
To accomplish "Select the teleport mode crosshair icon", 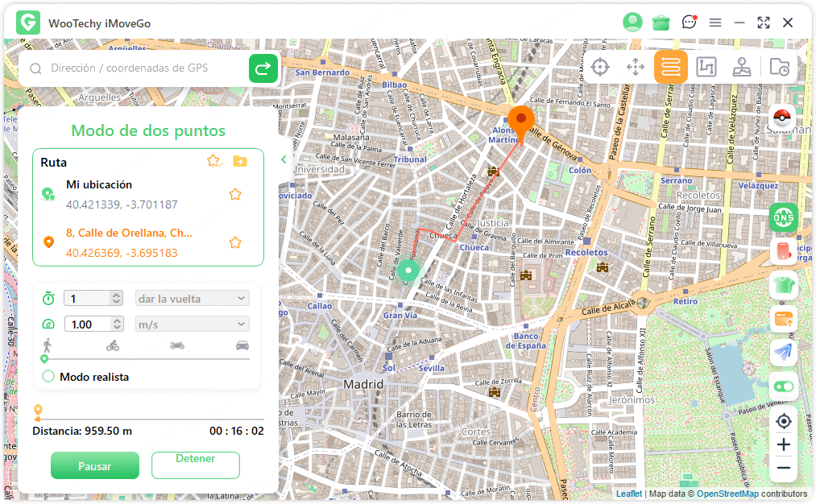I will tap(599, 67).
